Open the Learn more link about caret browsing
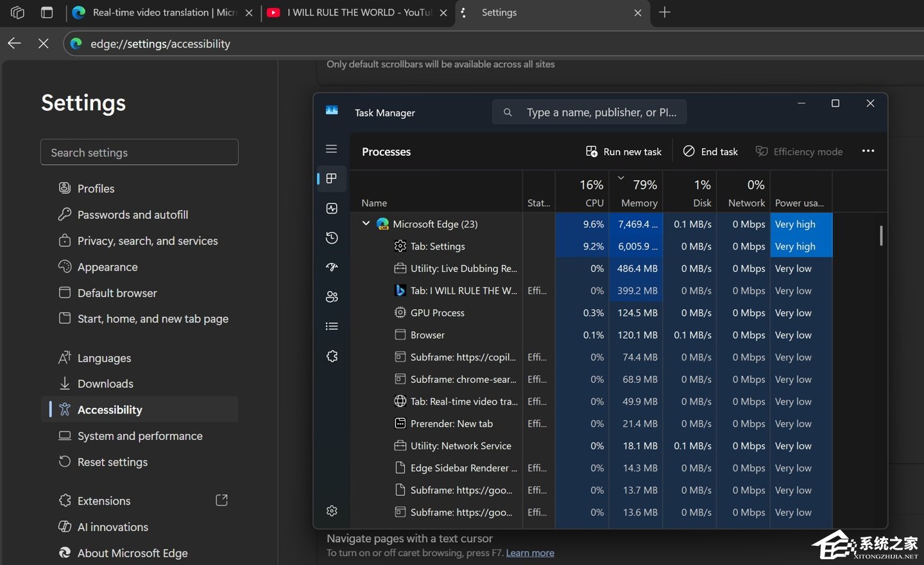The image size is (924, 565). point(530,552)
